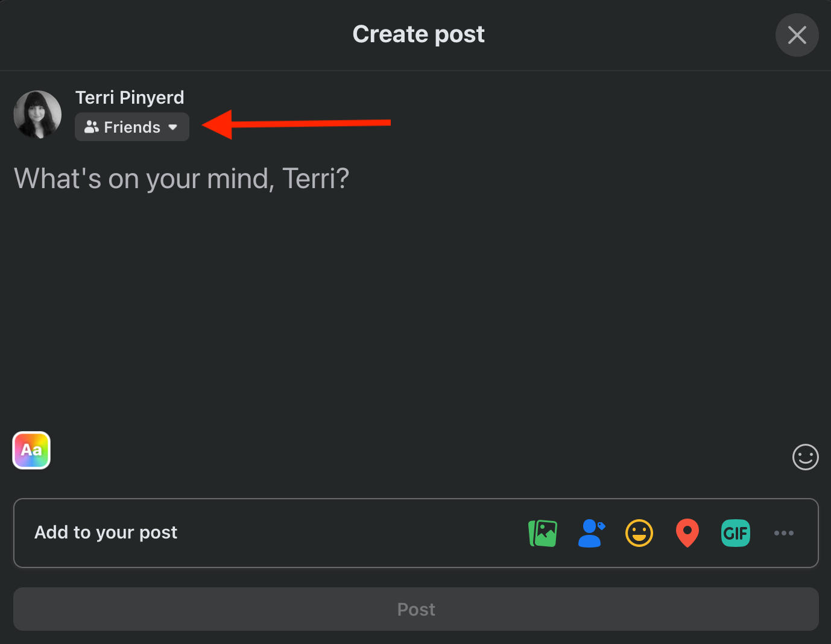831x644 pixels.
Task: Close the Create post dialog
Action: 797,35
